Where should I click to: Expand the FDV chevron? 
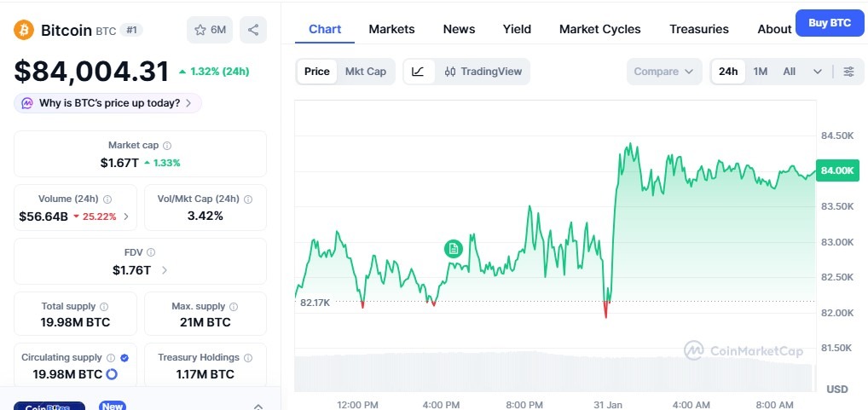[165, 270]
